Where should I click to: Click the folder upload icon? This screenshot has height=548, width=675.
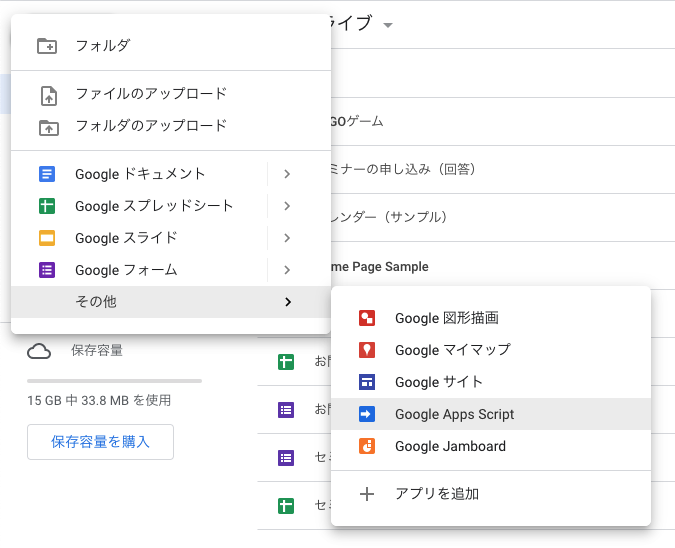click(x=49, y=128)
